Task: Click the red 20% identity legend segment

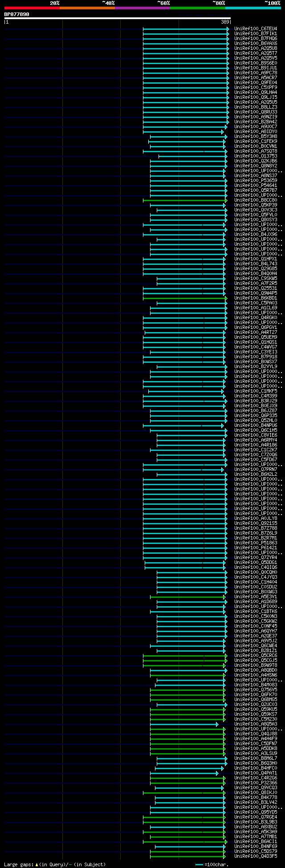Action: [x=32, y=8]
